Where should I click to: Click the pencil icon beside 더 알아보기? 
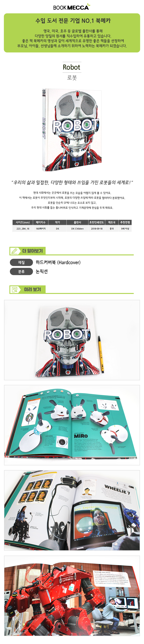(x=14, y=251)
